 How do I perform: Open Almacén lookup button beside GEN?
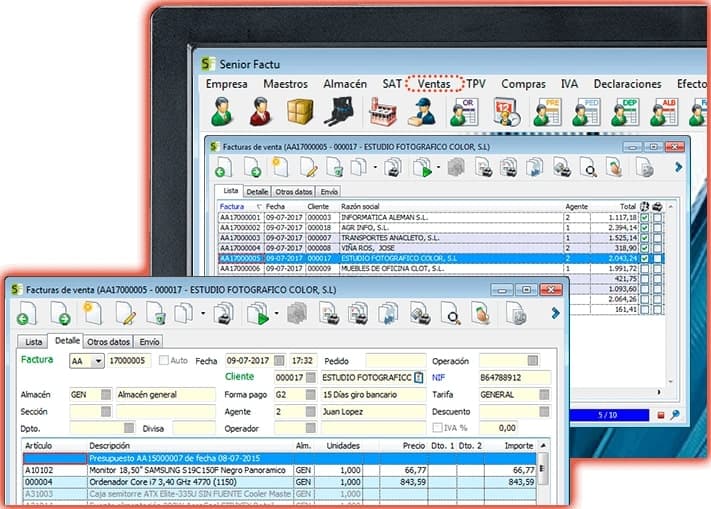click(106, 394)
